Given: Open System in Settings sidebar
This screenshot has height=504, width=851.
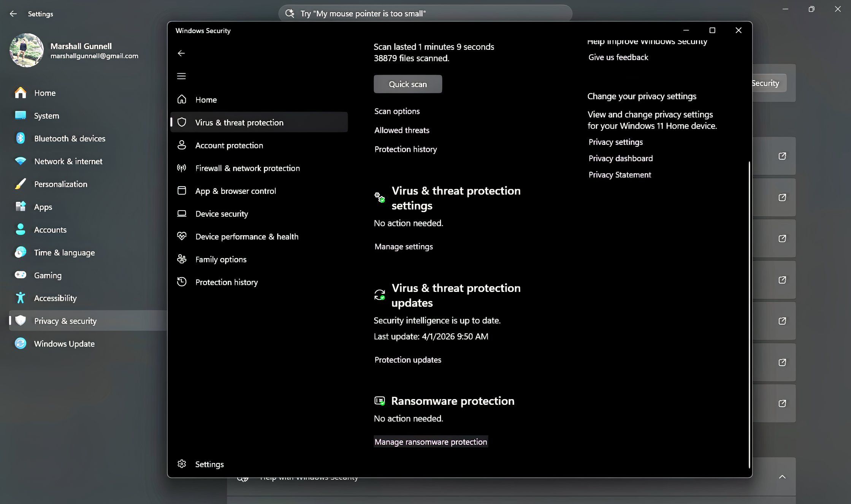Looking at the screenshot, I should pyautogui.click(x=46, y=116).
